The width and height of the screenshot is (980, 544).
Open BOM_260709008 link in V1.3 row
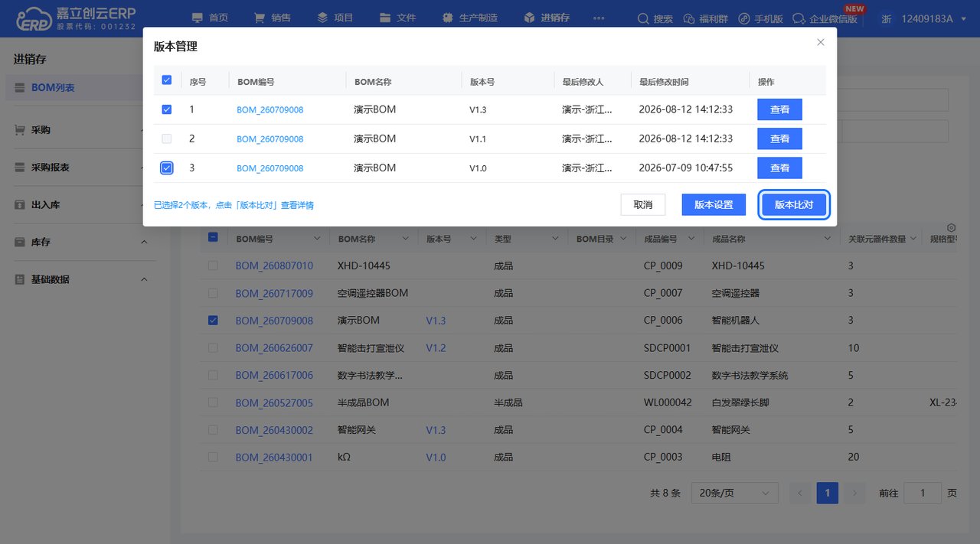click(269, 110)
